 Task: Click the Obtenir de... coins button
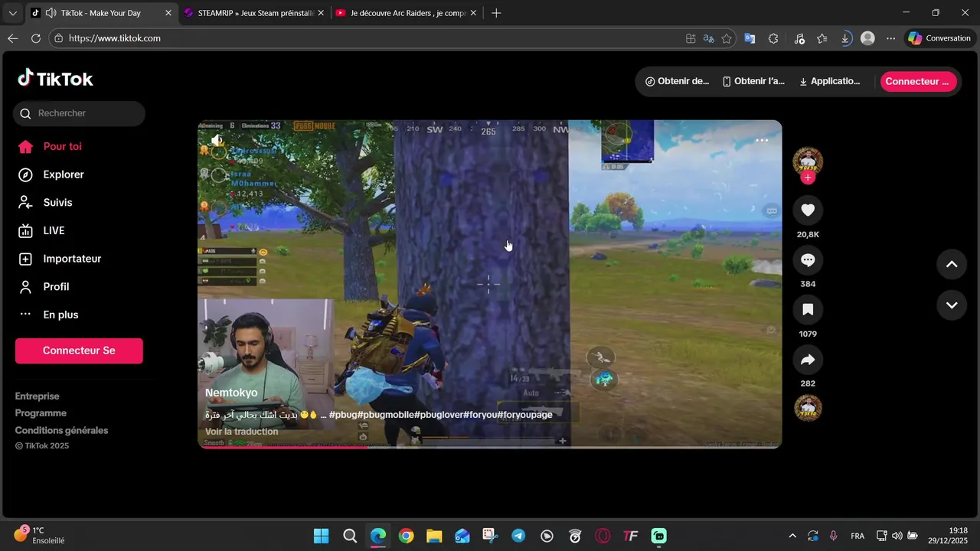[677, 81]
